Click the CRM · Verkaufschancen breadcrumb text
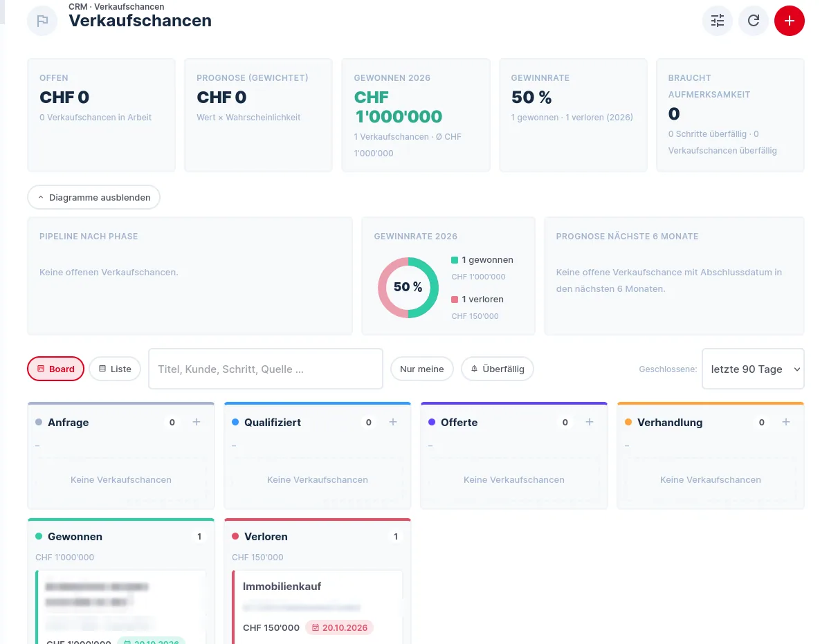 tap(116, 7)
